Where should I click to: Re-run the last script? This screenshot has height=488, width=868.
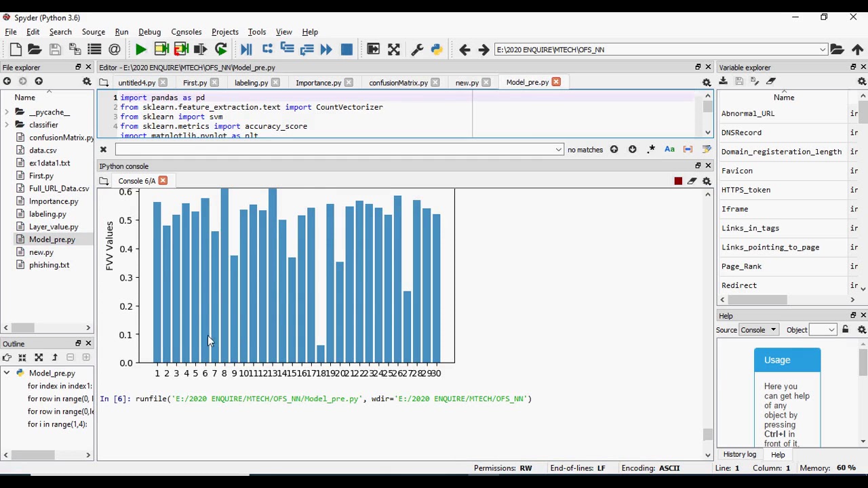click(220, 49)
